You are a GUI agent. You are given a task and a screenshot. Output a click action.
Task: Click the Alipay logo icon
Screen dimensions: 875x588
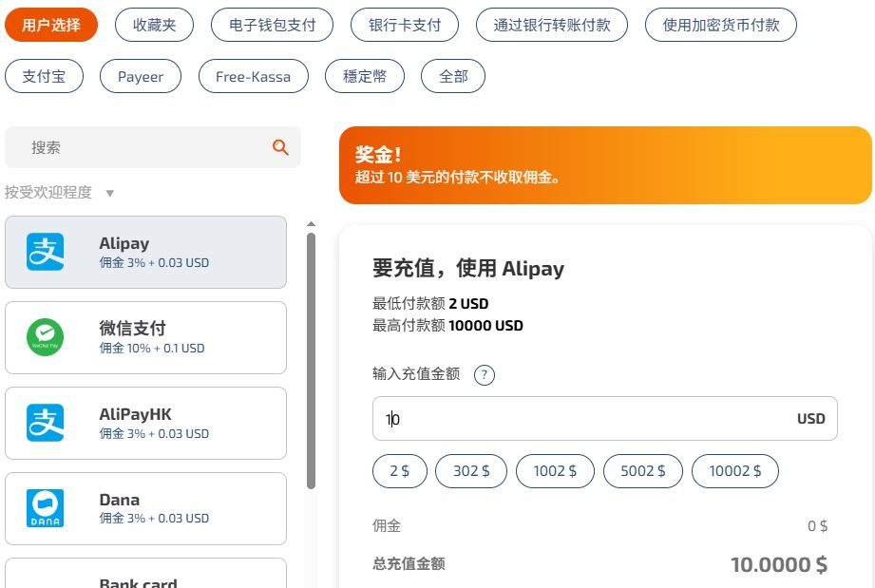[46, 252]
